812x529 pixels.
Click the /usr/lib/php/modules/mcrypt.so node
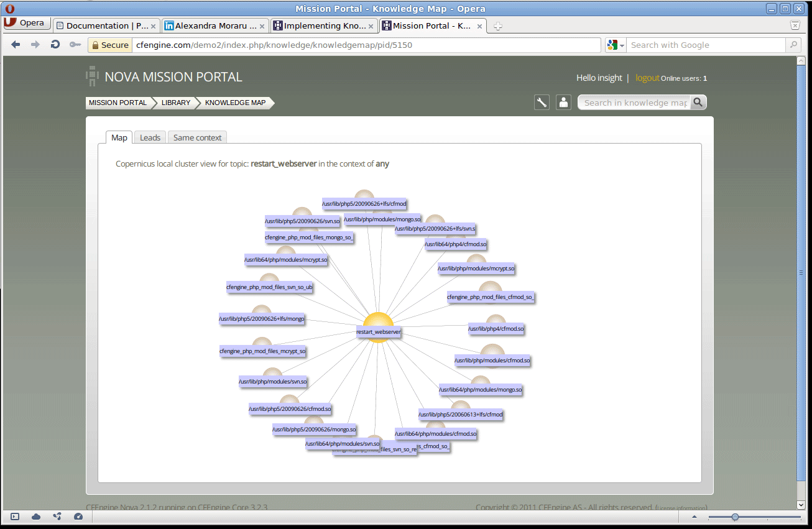476,269
